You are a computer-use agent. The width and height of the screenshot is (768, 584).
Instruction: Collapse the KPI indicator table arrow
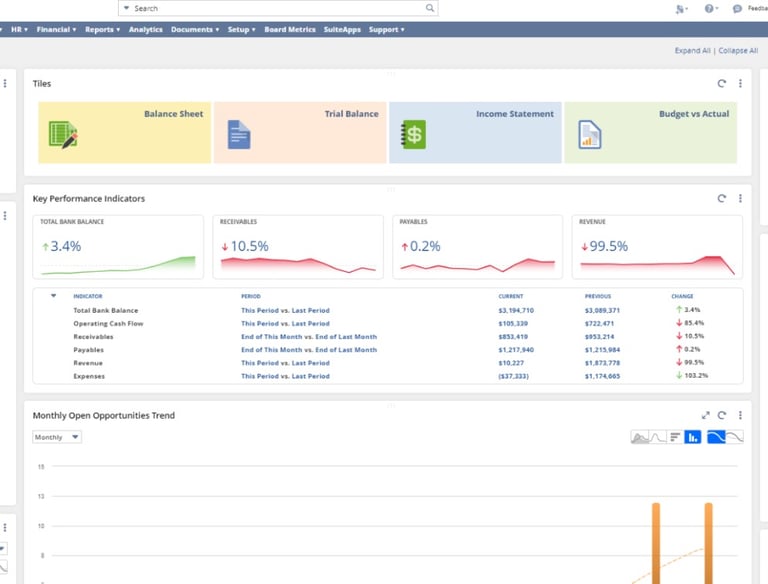[x=53, y=295]
